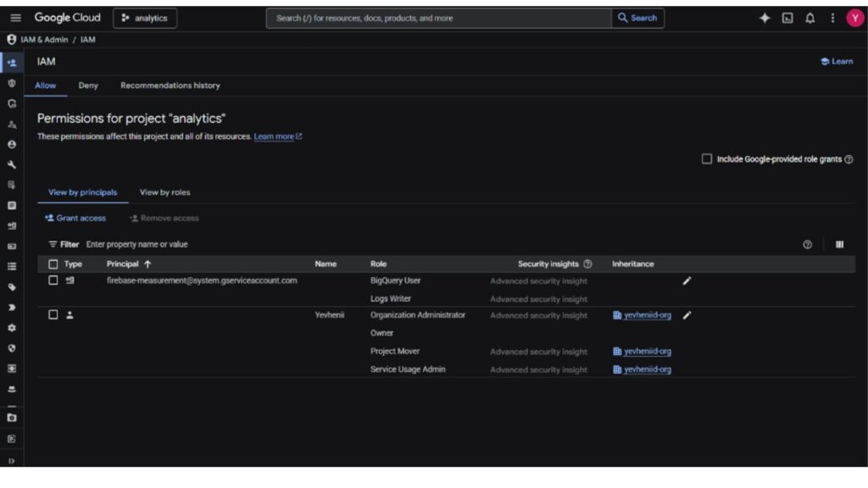This screenshot has height=488, width=868.
Task: Open the three-dot settings menu
Action: (x=832, y=18)
